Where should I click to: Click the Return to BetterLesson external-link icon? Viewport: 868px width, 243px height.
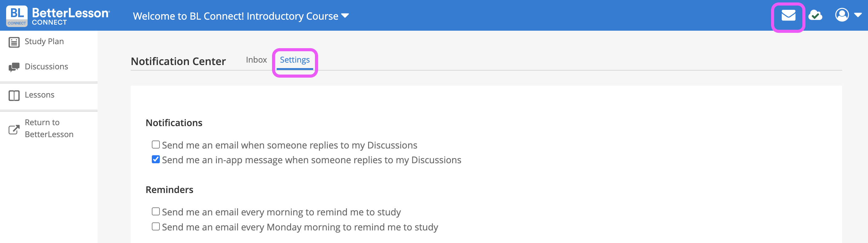[14, 129]
